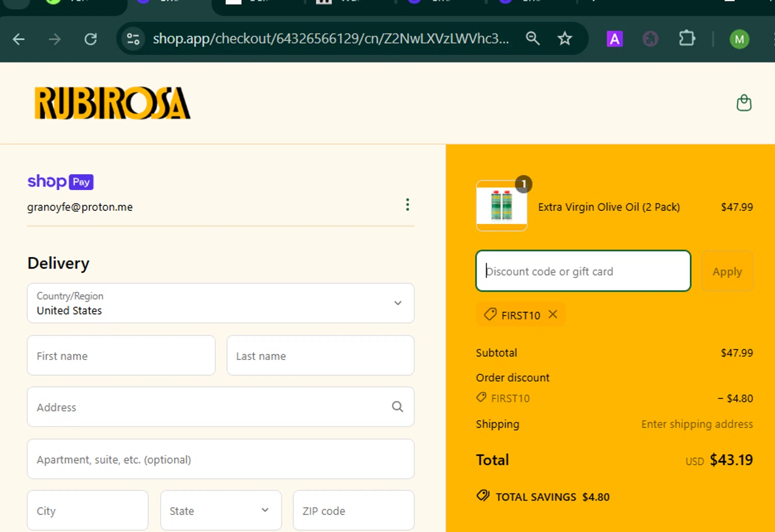Click the tag icon next to TOTAL SAVINGS
Screen dimensions: 775x532
(483, 496)
